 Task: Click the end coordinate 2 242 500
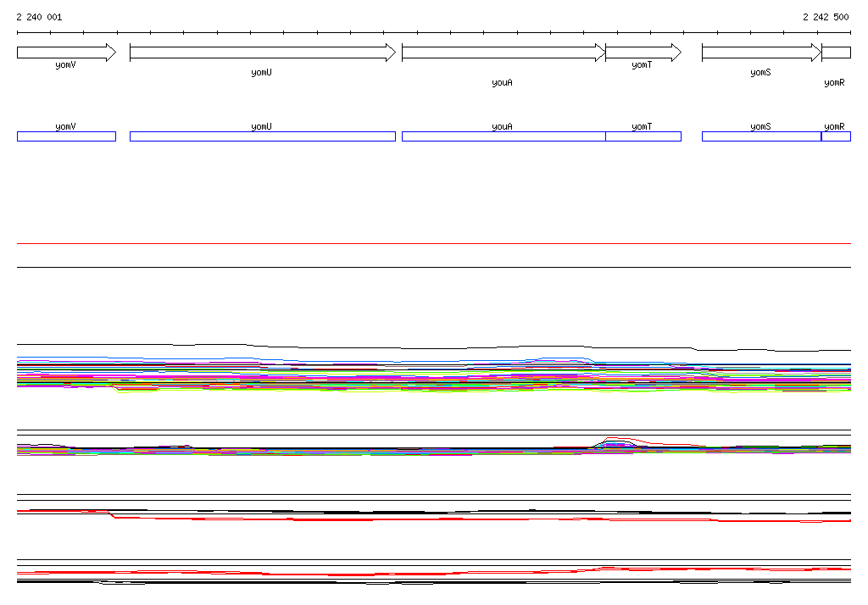pyautogui.click(x=826, y=17)
